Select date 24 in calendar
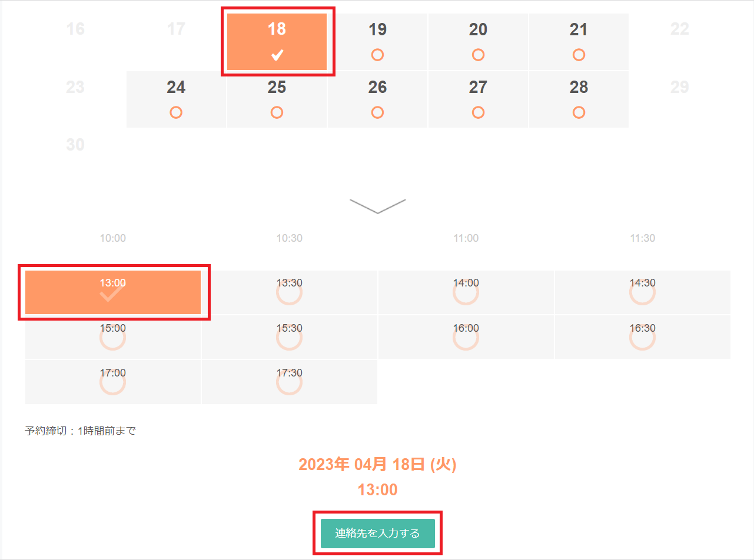 (176, 99)
